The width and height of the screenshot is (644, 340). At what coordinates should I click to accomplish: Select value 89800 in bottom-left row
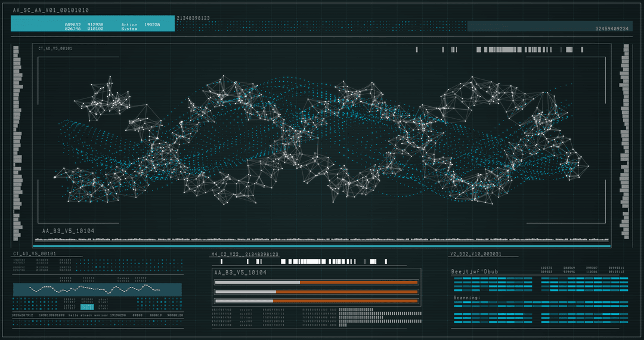pos(137,316)
